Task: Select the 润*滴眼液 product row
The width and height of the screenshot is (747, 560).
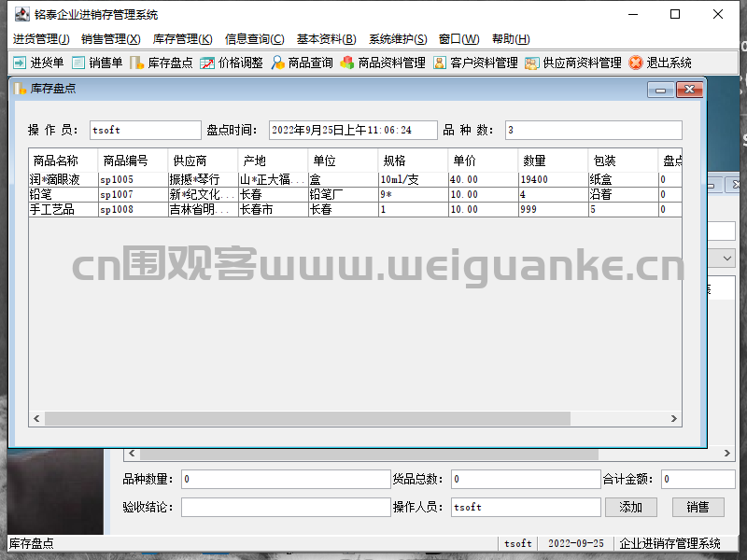Action: [x=356, y=179]
